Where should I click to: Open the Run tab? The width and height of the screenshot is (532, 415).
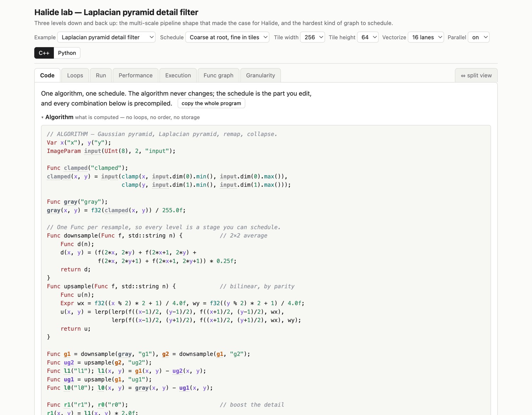tap(101, 75)
